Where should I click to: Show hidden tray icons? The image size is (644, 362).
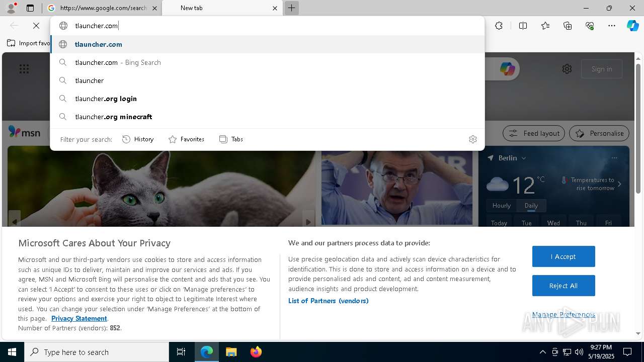coord(543,352)
